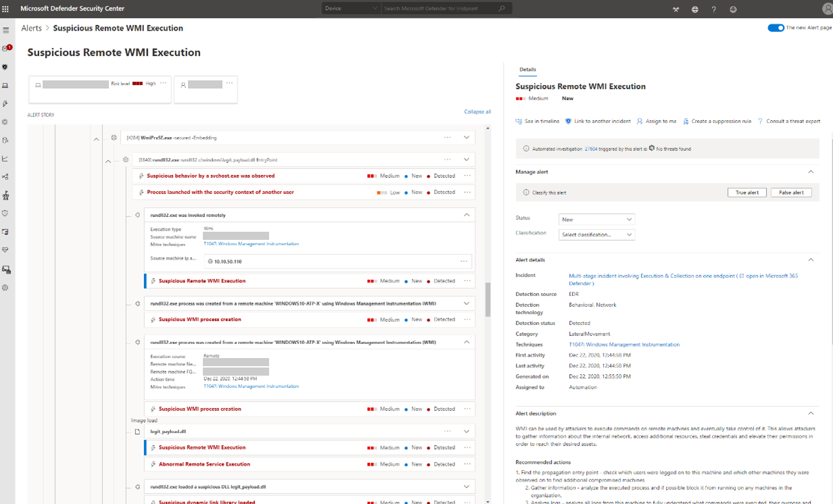
Task: Open the app launcher waffle menu
Action: coord(7,9)
